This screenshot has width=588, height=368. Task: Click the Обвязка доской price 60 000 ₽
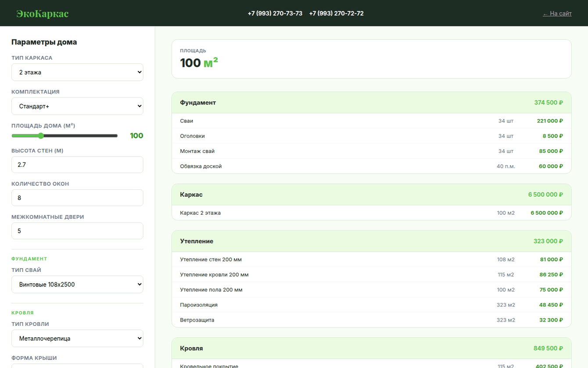[551, 166]
